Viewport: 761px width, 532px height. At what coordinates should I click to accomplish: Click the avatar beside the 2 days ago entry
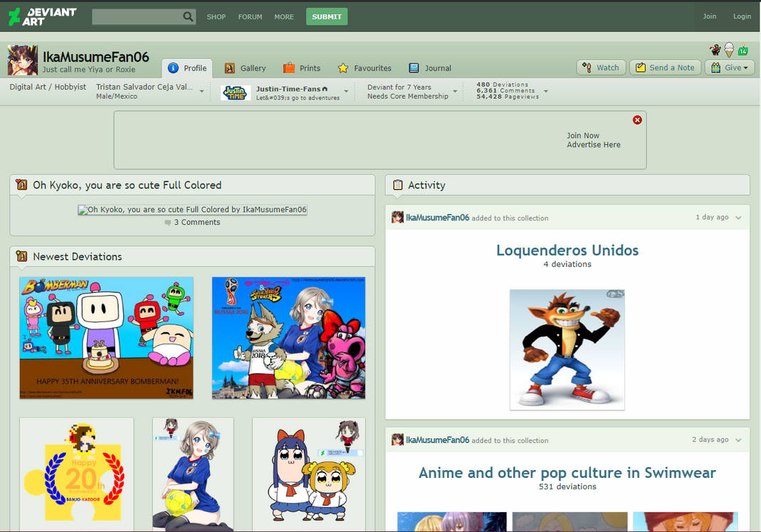point(397,440)
